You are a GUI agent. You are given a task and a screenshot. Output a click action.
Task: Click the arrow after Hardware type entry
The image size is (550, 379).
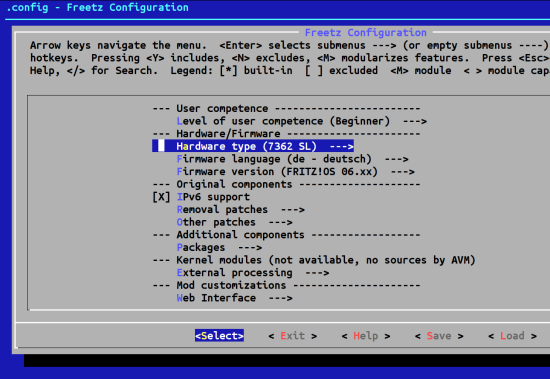342,146
